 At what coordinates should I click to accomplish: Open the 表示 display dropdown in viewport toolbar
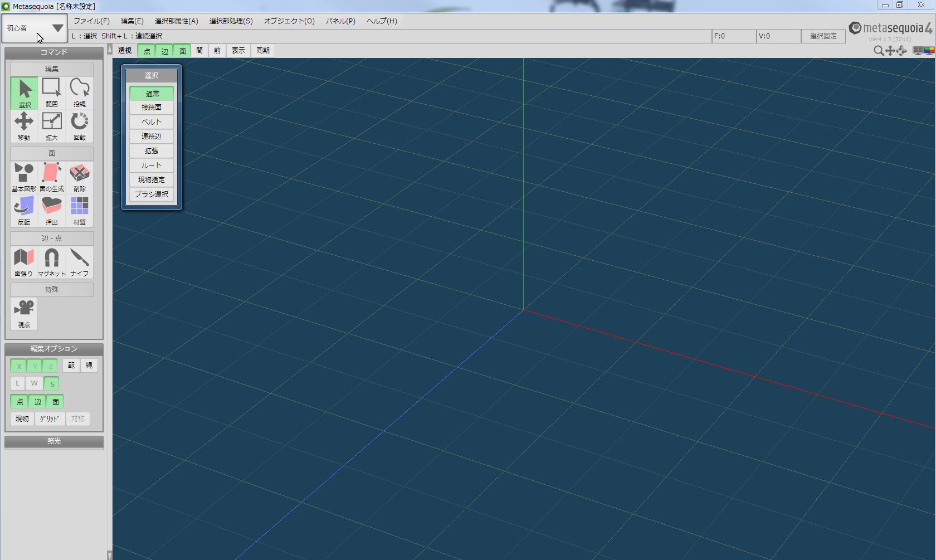(238, 51)
